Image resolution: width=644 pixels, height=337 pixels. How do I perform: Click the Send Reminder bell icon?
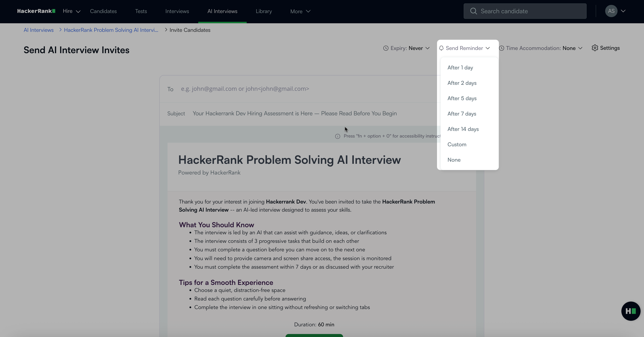click(441, 48)
